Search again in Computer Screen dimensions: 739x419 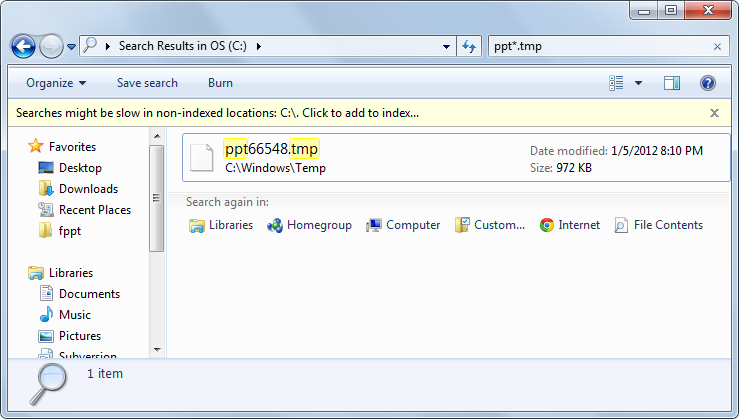403,225
